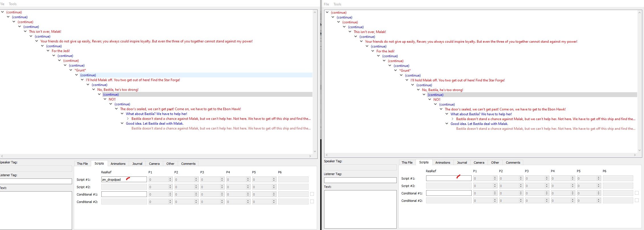This screenshot has width=644, height=230.
Task: Collapse "No, Bastila, he's too strong!" left window
Action: (94, 90)
